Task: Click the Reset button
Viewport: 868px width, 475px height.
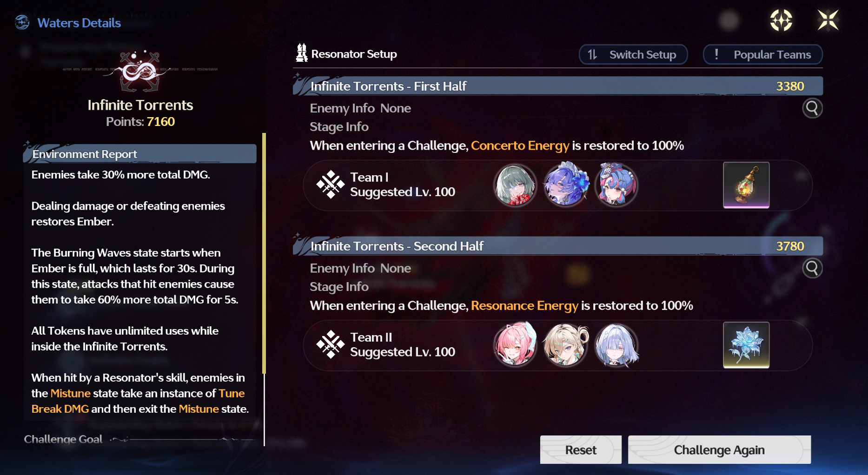Action: (581, 450)
